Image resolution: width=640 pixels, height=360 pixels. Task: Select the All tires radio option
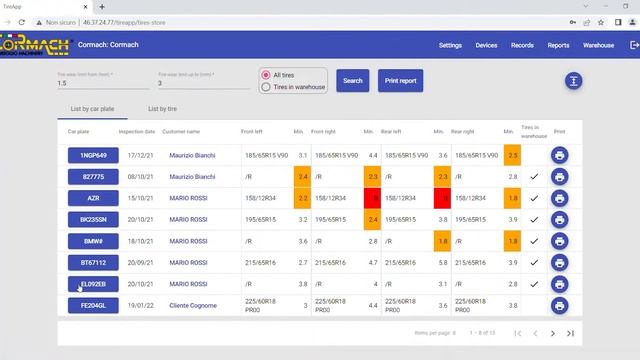tap(266, 75)
